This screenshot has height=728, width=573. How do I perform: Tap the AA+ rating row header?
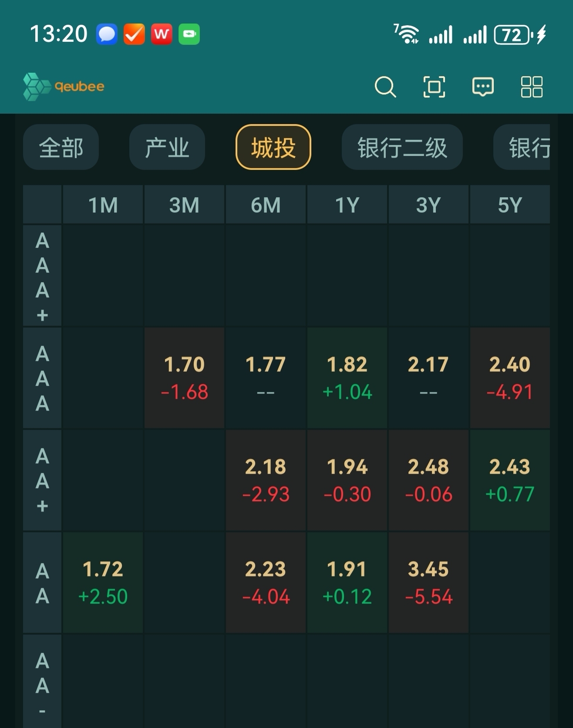pos(42,480)
